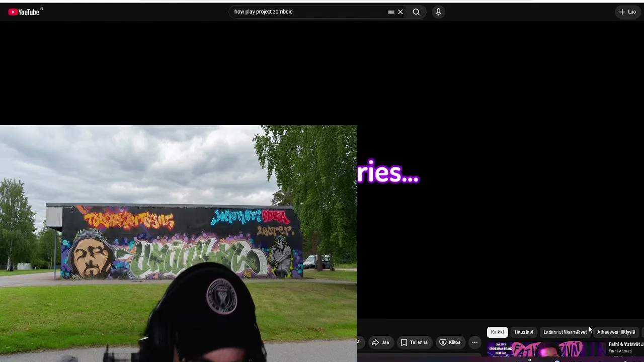Start voice search with the microphone
The image size is (644, 362).
point(438,12)
